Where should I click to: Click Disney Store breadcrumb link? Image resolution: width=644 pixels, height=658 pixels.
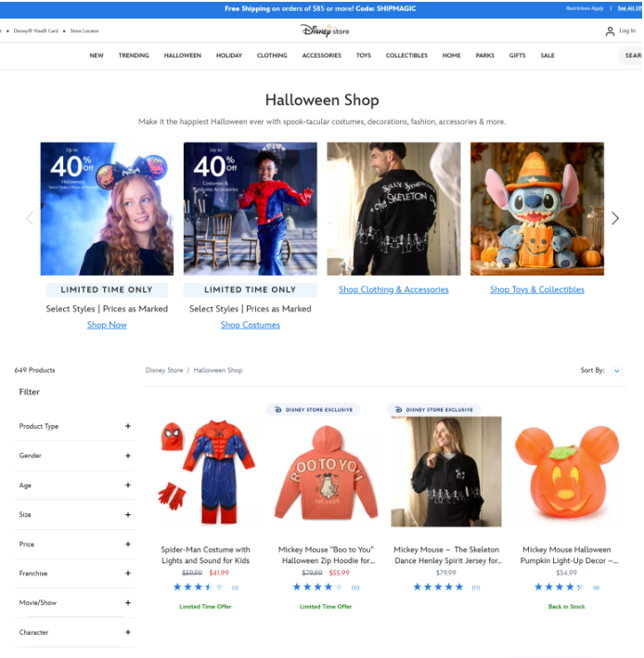click(164, 370)
